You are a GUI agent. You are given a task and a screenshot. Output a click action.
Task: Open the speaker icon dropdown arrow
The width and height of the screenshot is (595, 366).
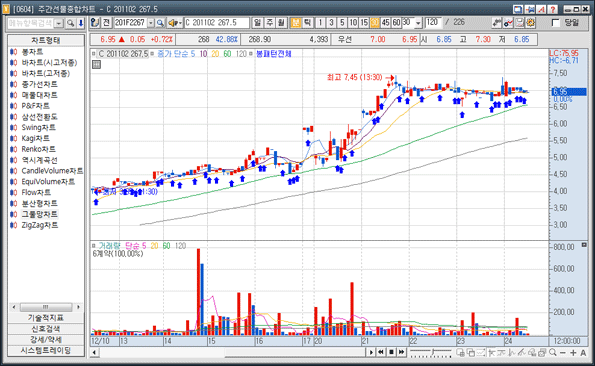pos(180,23)
